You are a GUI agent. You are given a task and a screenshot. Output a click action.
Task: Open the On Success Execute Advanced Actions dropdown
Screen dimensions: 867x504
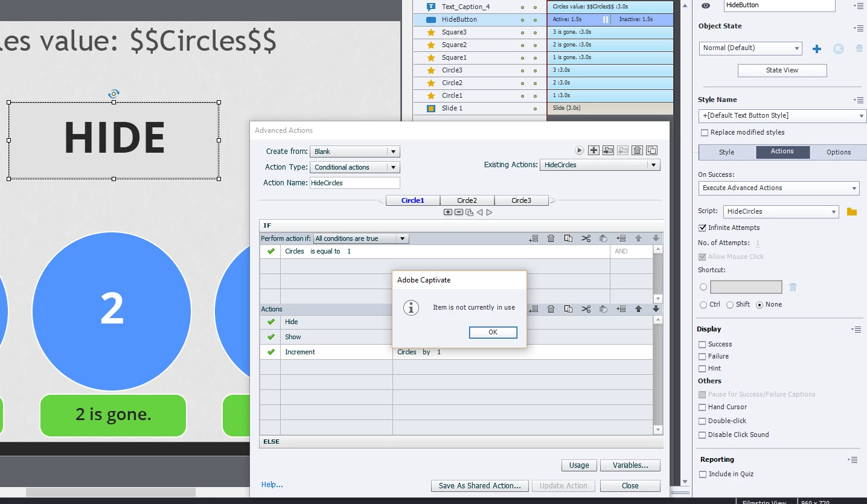click(x=779, y=188)
